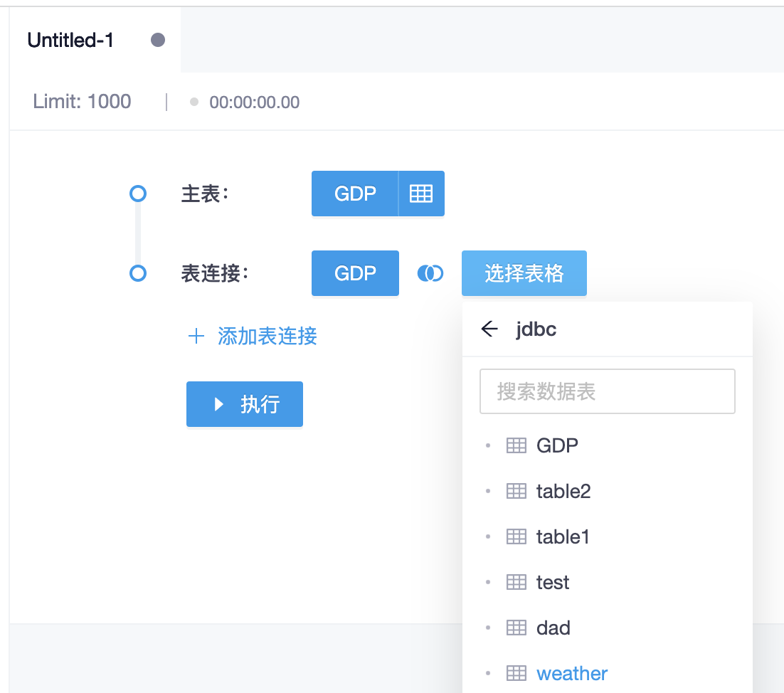Click the plus icon for adding table join
This screenshot has height=693, width=784.
[196, 336]
